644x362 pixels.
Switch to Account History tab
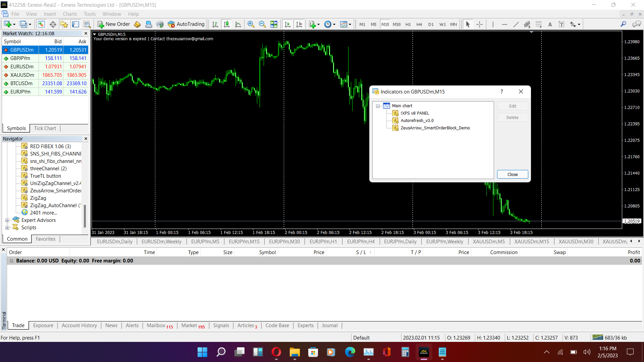click(79, 325)
